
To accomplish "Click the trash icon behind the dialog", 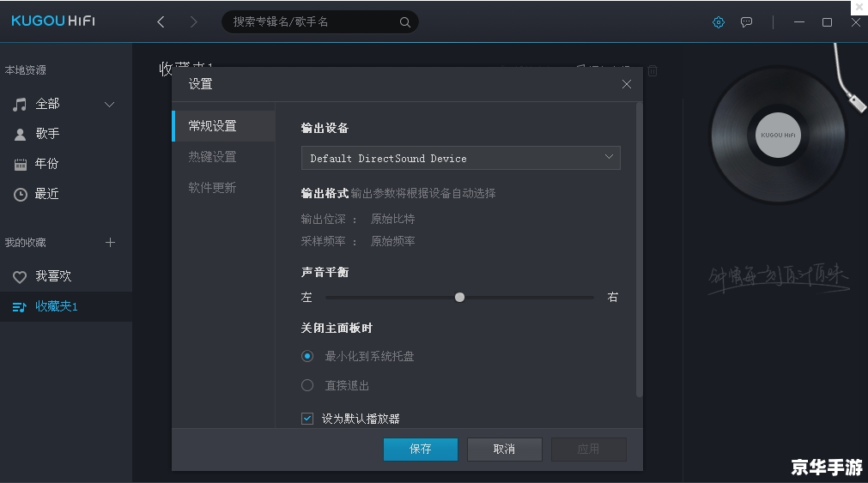I will click(x=653, y=71).
